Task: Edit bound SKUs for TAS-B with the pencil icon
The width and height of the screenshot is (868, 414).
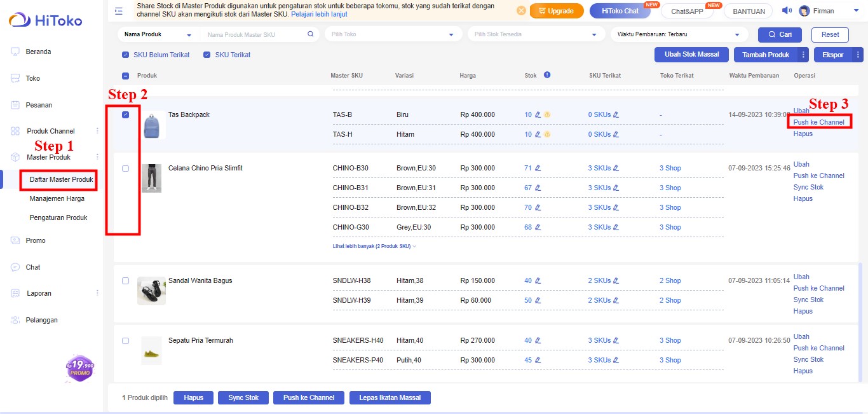Action: click(616, 115)
